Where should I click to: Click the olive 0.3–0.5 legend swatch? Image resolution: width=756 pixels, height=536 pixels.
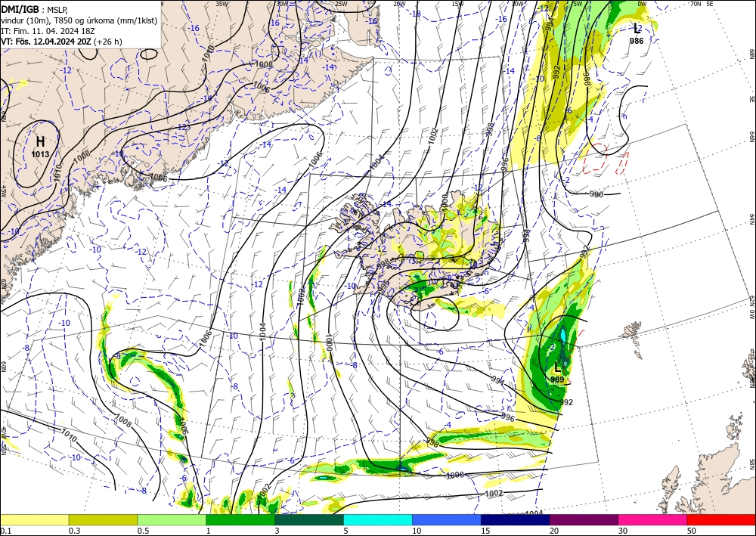coord(103,519)
